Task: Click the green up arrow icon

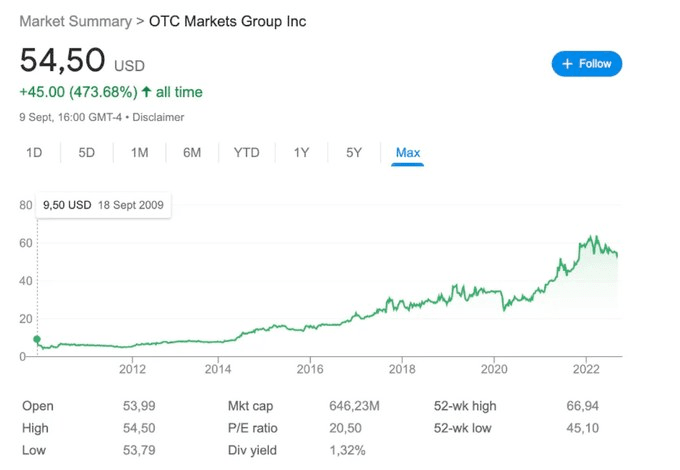Action: pos(146,91)
